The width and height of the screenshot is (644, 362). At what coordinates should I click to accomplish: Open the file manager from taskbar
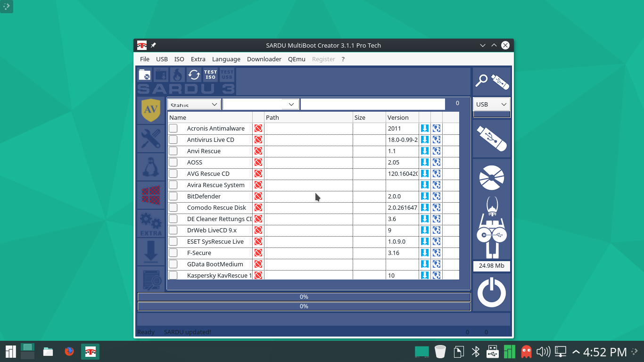pyautogui.click(x=48, y=351)
